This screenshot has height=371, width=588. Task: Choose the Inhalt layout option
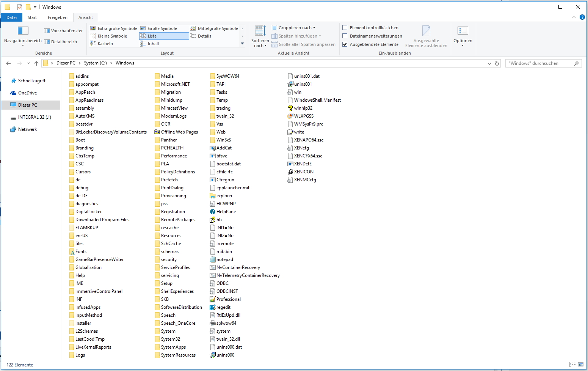point(150,44)
